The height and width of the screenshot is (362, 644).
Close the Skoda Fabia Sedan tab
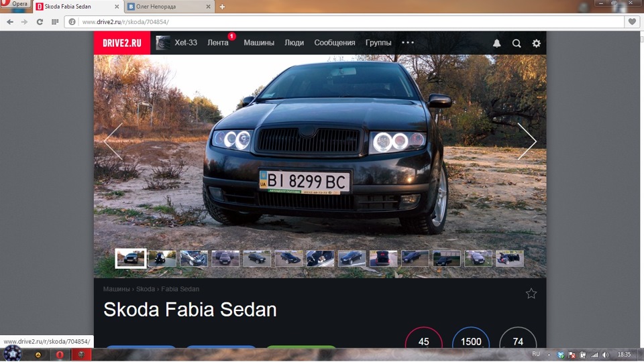[x=117, y=7]
